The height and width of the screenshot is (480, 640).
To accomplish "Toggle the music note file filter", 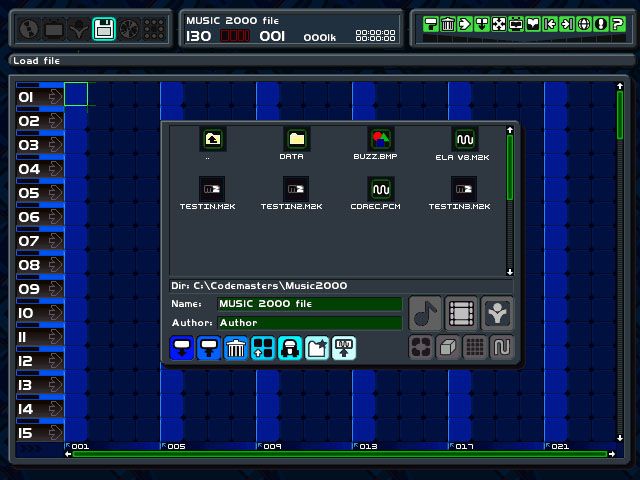I will pyautogui.click(x=425, y=313).
